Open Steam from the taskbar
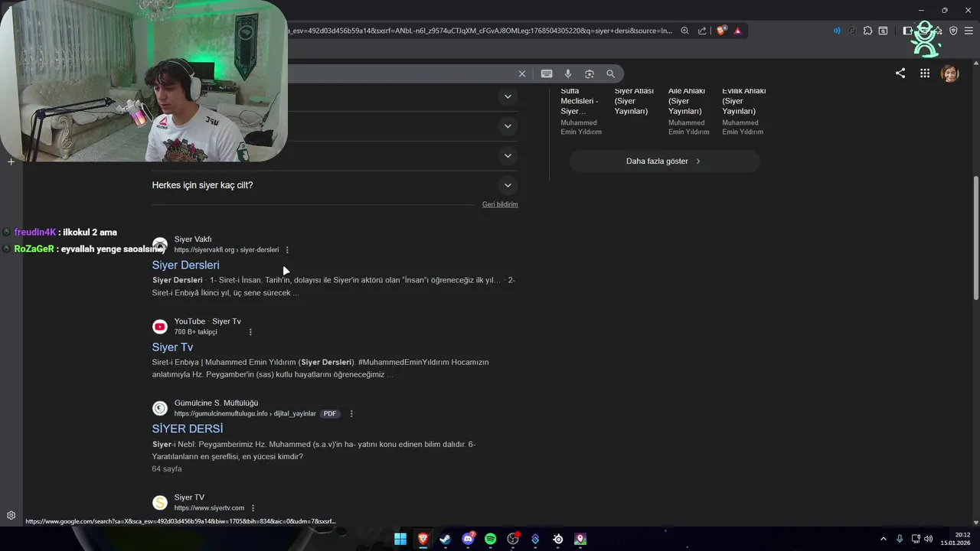The image size is (980, 551). [x=445, y=539]
